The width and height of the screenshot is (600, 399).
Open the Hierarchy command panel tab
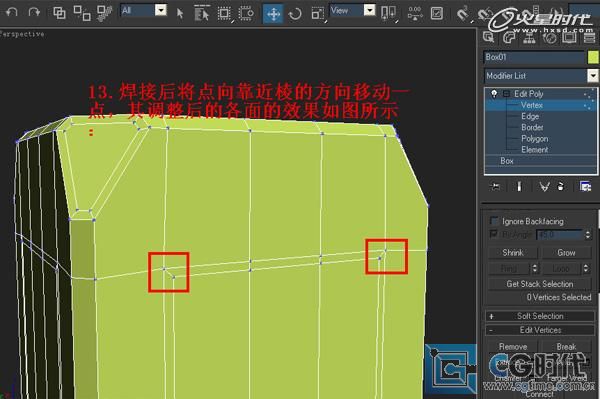[x=529, y=37]
